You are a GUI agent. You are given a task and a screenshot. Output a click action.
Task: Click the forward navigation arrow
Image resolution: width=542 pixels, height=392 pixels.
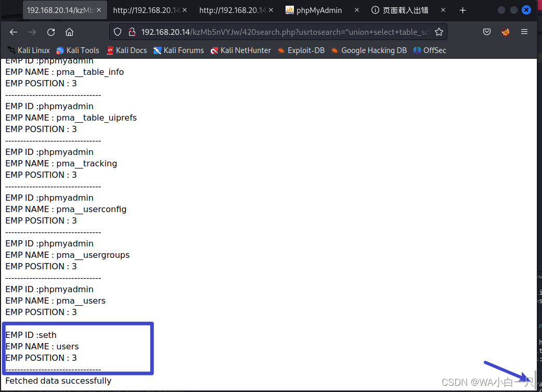click(32, 32)
